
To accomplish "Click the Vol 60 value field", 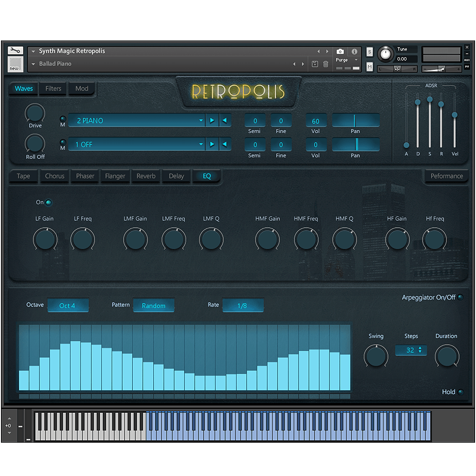I will click(x=316, y=121).
